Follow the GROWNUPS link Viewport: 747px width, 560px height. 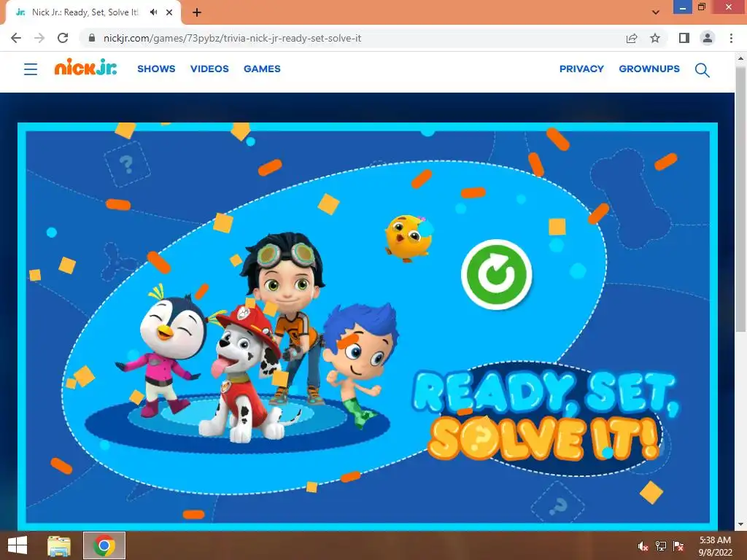649,69
